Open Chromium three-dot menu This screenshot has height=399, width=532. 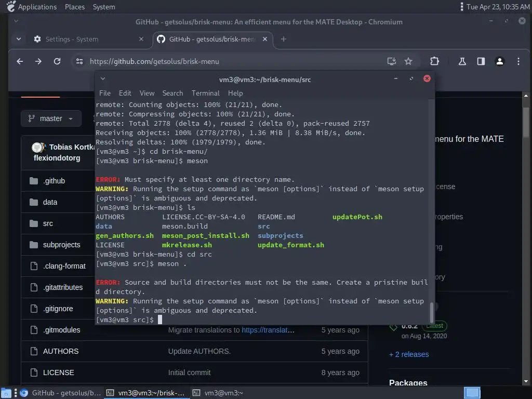tap(518, 61)
